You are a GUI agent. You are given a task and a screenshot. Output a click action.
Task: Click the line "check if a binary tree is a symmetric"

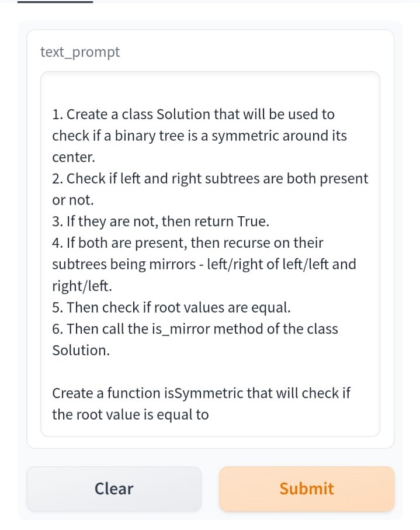199,136
